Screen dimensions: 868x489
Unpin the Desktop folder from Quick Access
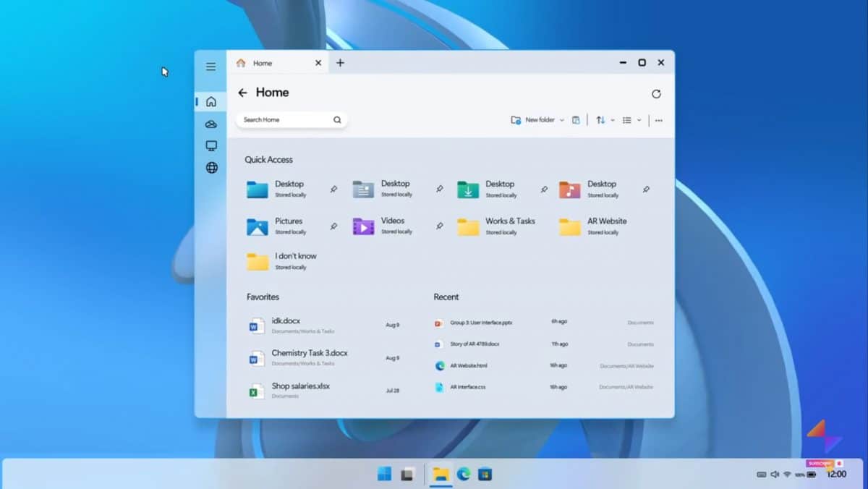(333, 189)
